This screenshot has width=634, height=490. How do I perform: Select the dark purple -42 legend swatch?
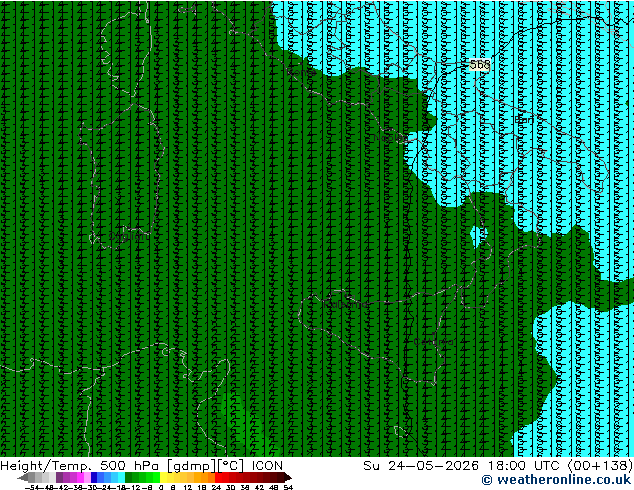[x=59, y=477]
